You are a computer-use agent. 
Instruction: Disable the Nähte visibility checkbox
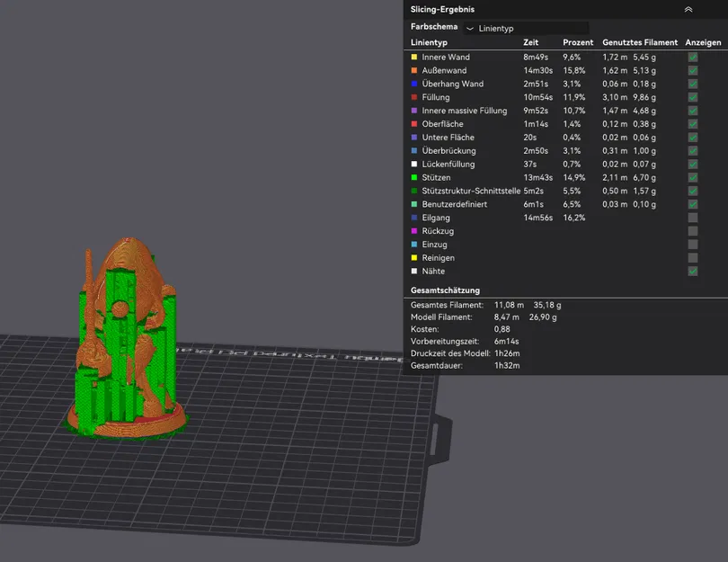pos(692,271)
